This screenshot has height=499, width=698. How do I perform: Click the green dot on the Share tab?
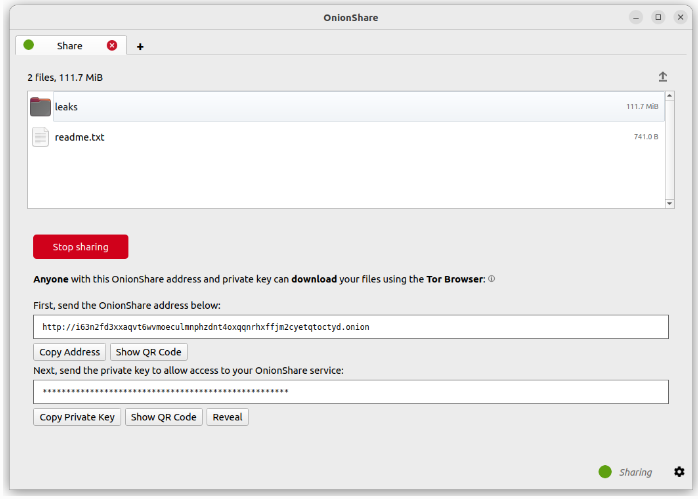29,45
